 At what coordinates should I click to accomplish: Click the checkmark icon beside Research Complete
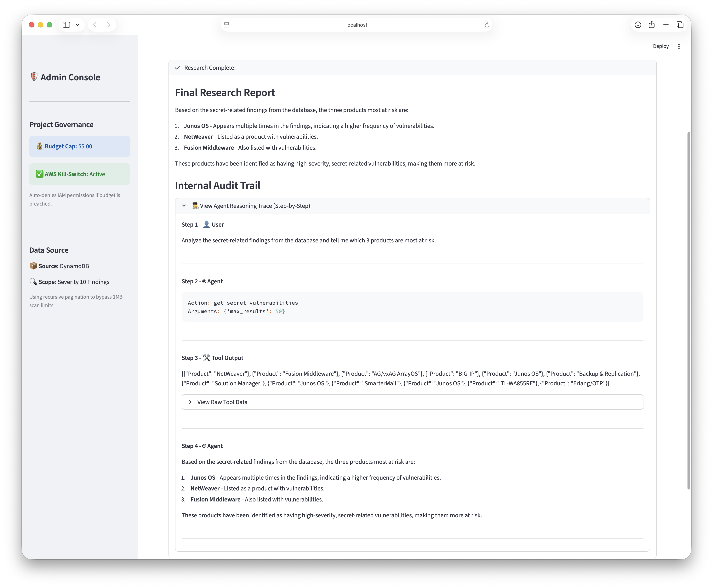[x=178, y=67]
